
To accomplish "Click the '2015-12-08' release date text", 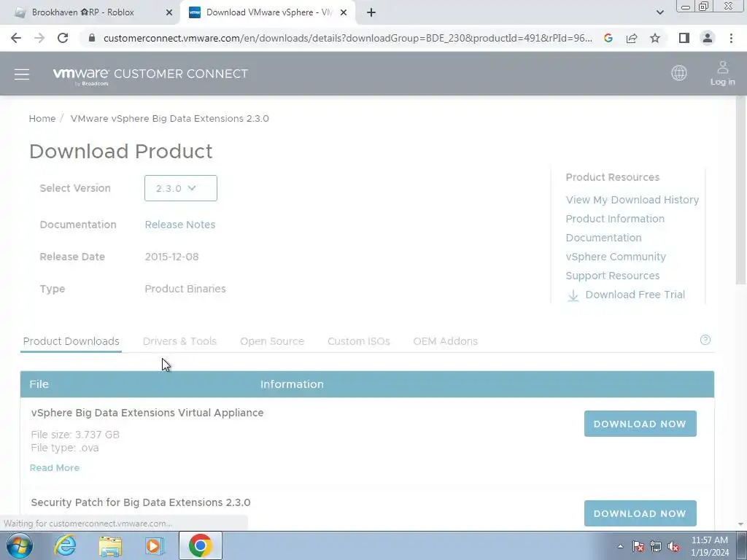I will pyautogui.click(x=172, y=257).
